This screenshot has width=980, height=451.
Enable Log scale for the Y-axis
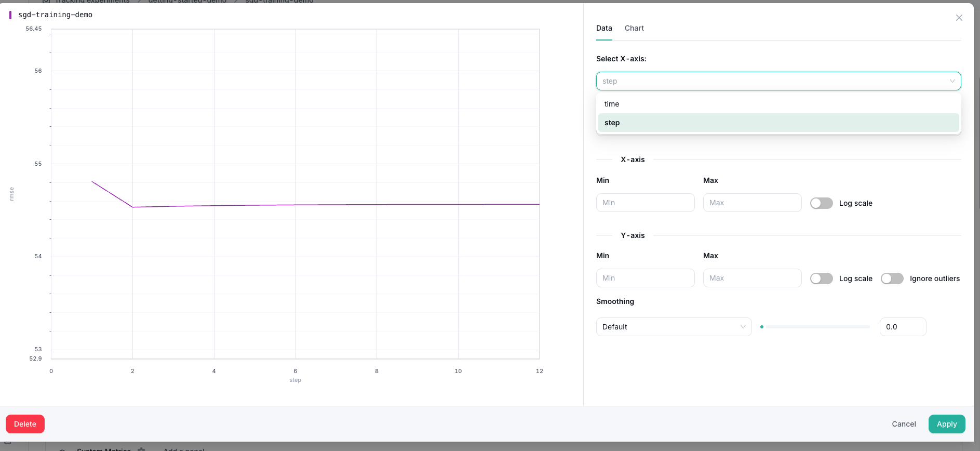821,278
